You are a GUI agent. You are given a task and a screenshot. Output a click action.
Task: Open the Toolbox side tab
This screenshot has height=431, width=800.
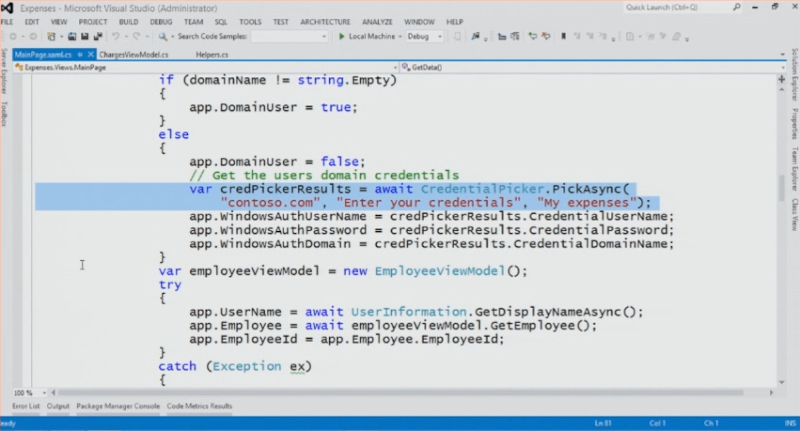tap(4, 113)
